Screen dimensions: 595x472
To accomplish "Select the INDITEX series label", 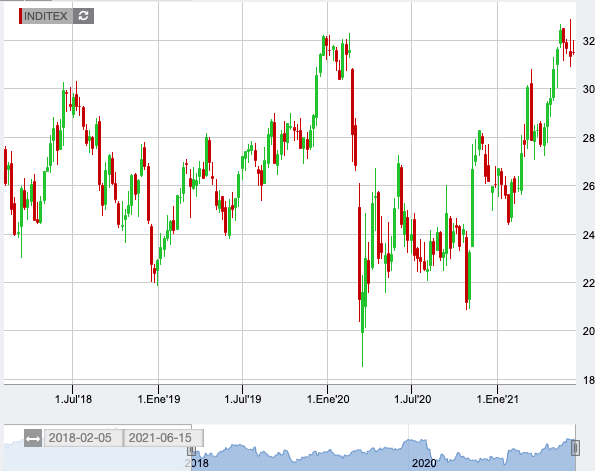I will point(46,16).
